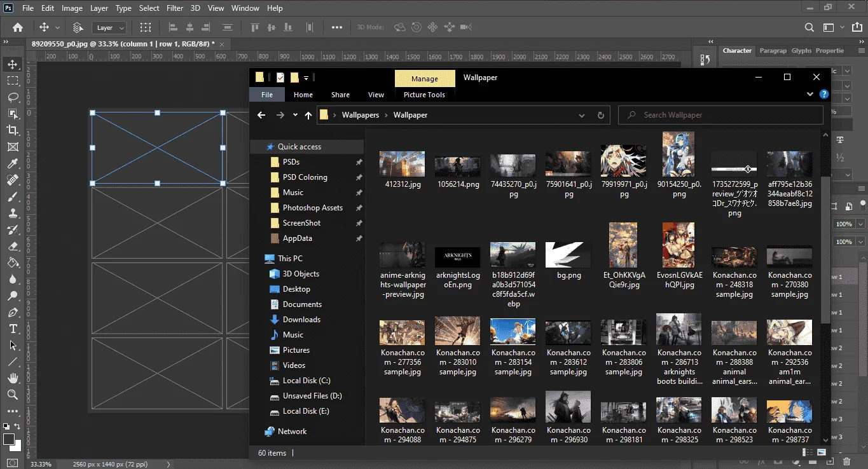Image resolution: width=868 pixels, height=469 pixels.
Task: Select the Eyedropper tool
Action: point(12,163)
